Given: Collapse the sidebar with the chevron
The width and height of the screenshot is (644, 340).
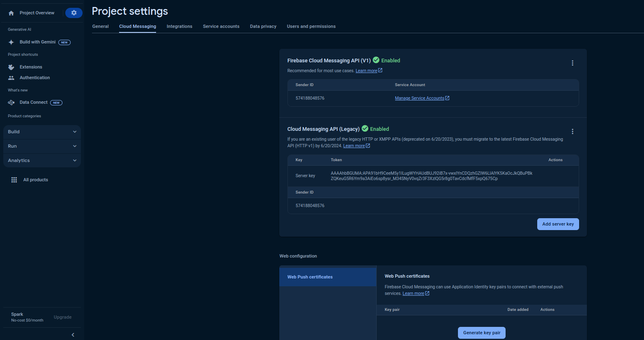Looking at the screenshot, I should tap(73, 335).
